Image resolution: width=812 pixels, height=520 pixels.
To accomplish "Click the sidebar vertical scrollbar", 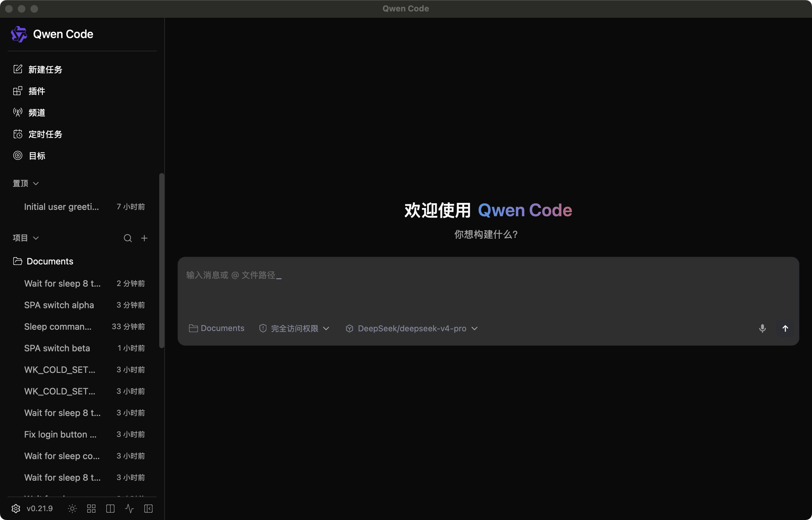I will 162,261.
